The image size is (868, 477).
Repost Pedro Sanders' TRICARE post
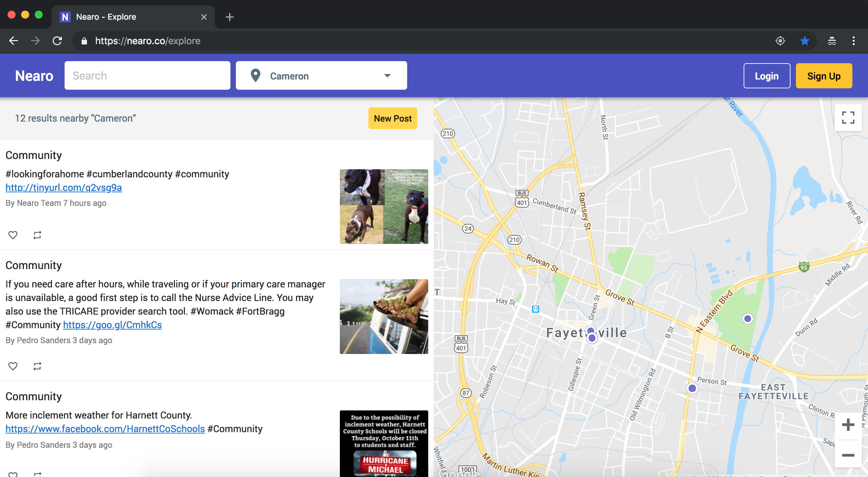coord(37,366)
